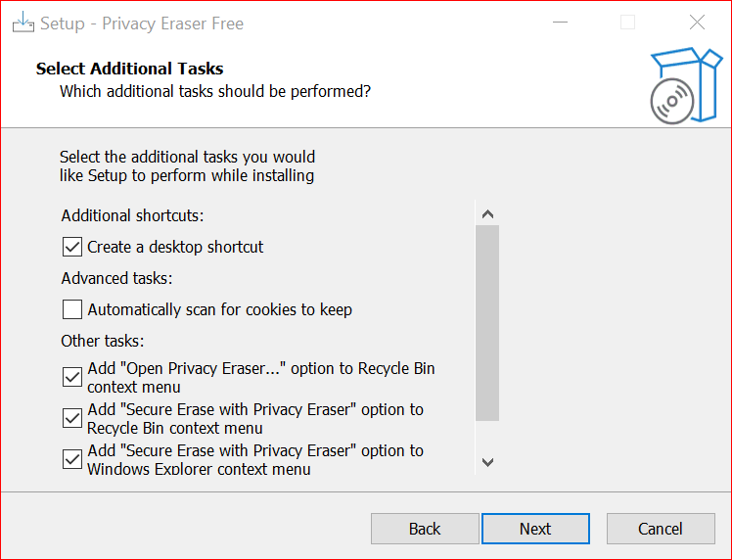Screen dimensions: 732x560
Task: Click the task list scrollbar thumb
Action: tap(487, 323)
